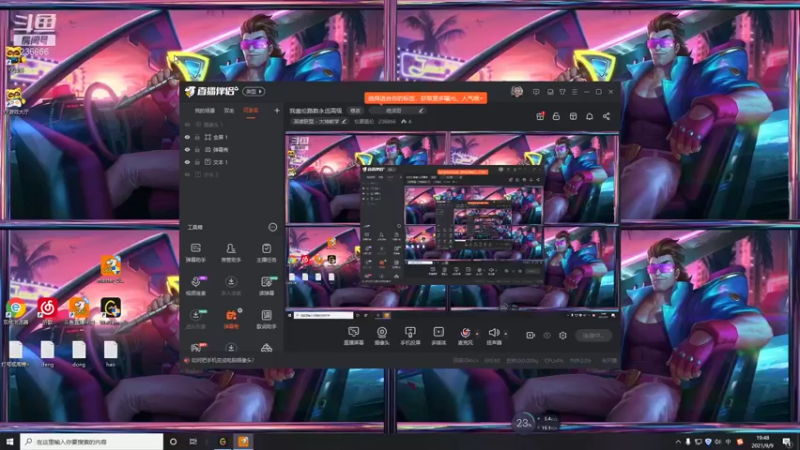Add a multimedia source from bottom toolbar
Image resolution: width=800 pixels, height=450 pixels.
point(438,335)
